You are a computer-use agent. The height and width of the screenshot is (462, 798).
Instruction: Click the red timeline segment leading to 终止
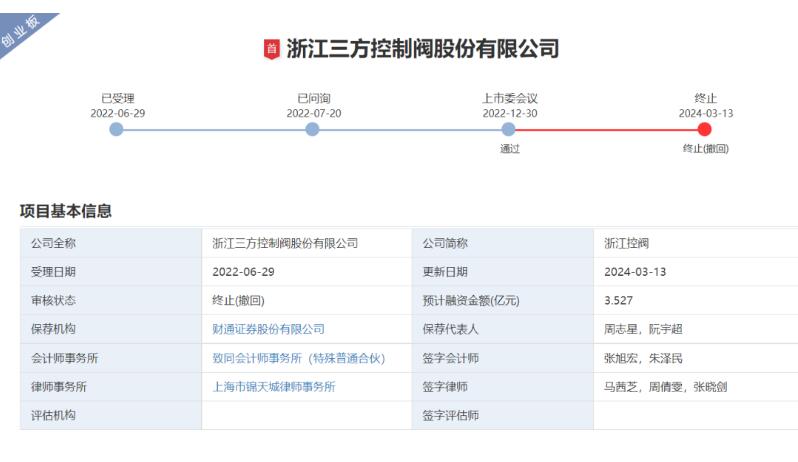[607, 129]
